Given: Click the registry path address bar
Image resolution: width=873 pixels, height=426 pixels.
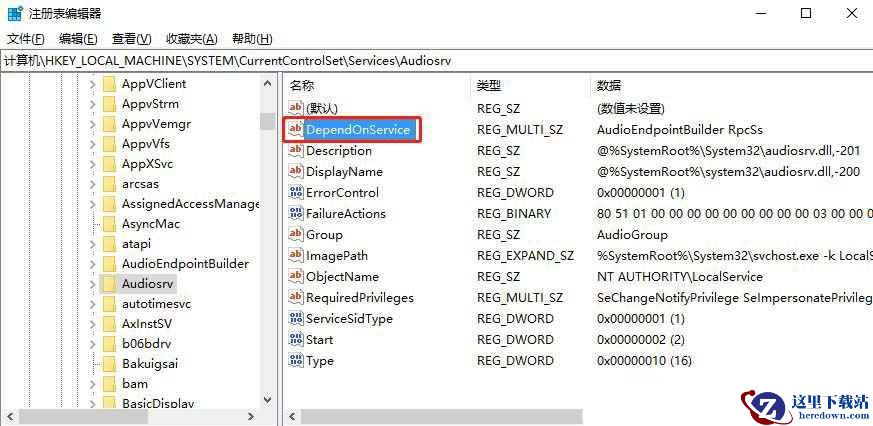Looking at the screenshot, I should [x=436, y=61].
